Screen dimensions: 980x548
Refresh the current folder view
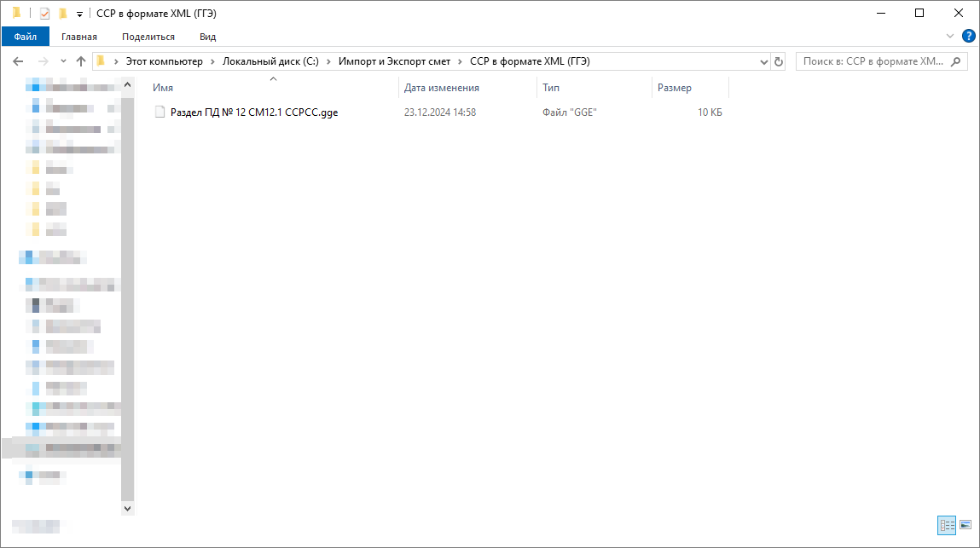coord(778,61)
